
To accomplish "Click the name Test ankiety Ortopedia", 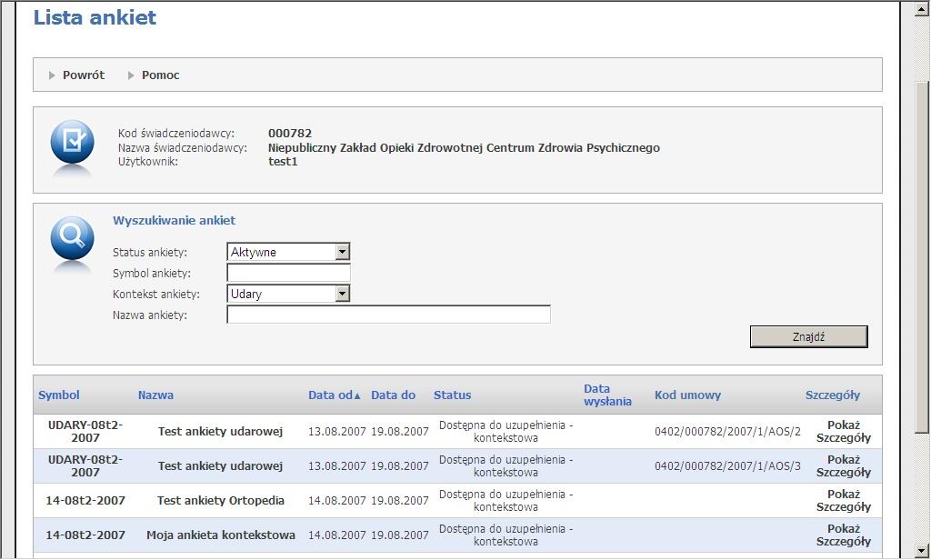I will tap(221, 501).
